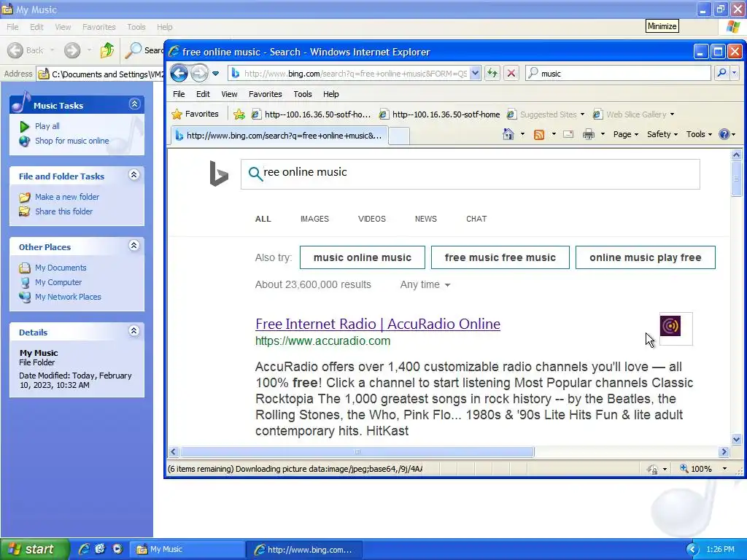The image size is (747, 560).
Task: Click the IE Help question mark icon
Action: (x=724, y=134)
